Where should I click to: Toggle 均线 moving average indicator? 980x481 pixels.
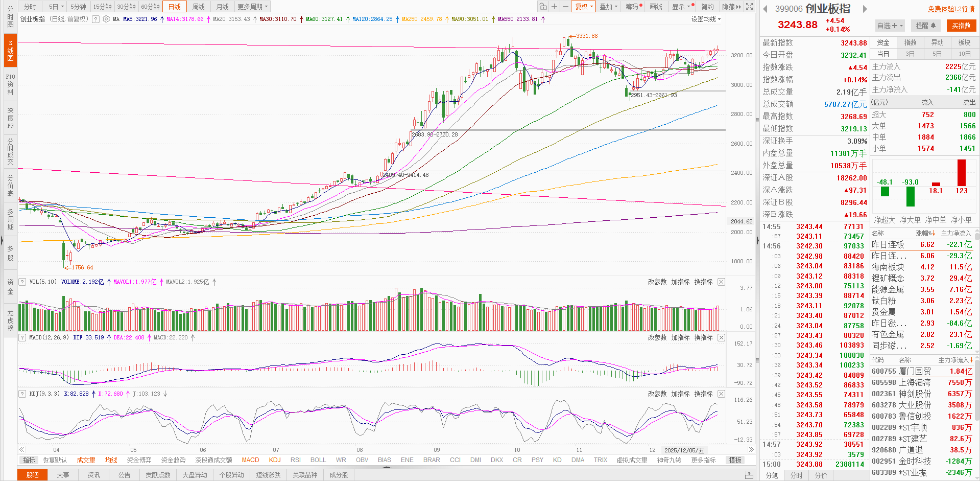[111, 460]
